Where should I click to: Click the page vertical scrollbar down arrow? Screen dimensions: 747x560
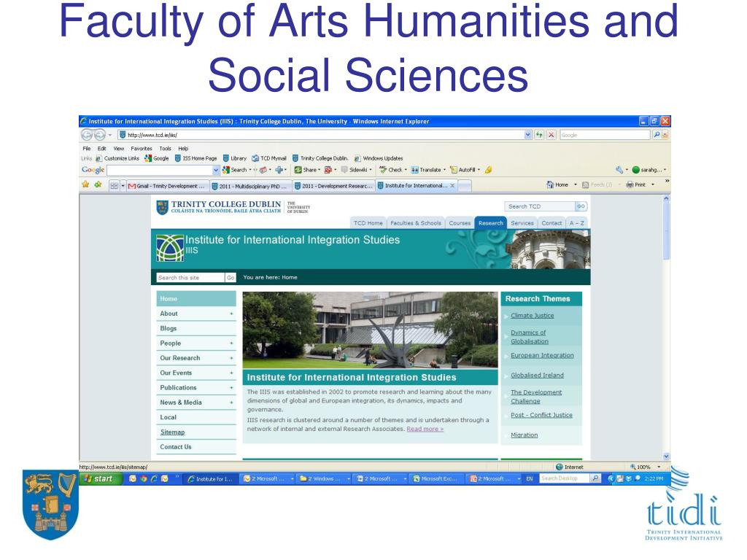click(x=666, y=456)
